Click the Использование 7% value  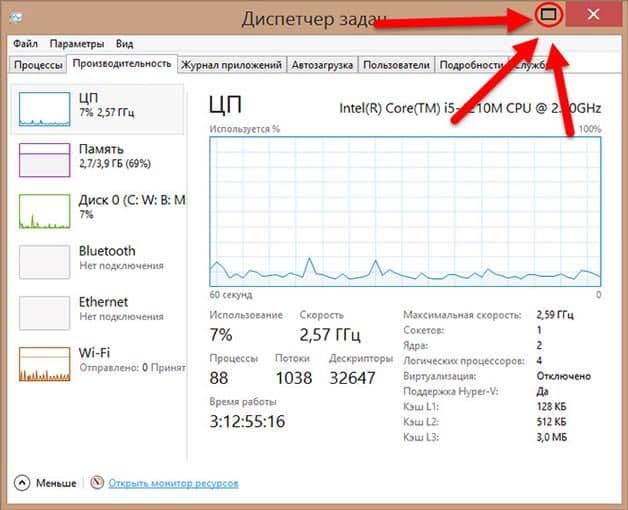click(221, 335)
